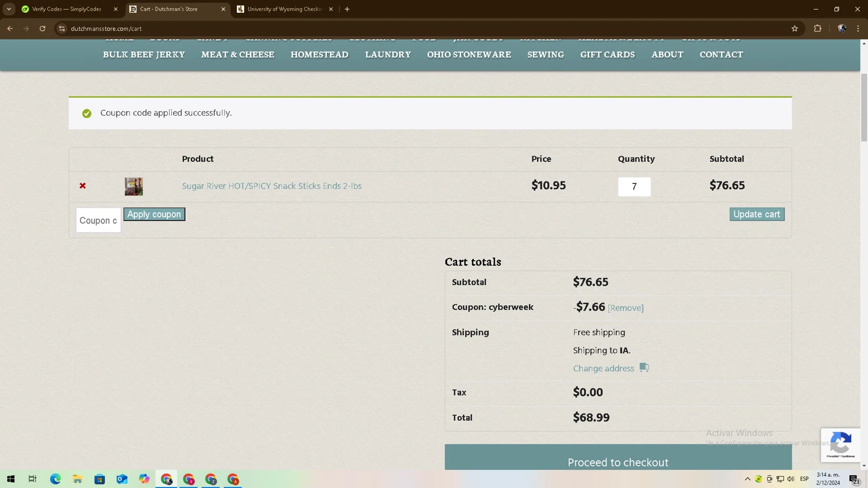Switch to the Verify Codes — SimplyCodes tab

67,9
